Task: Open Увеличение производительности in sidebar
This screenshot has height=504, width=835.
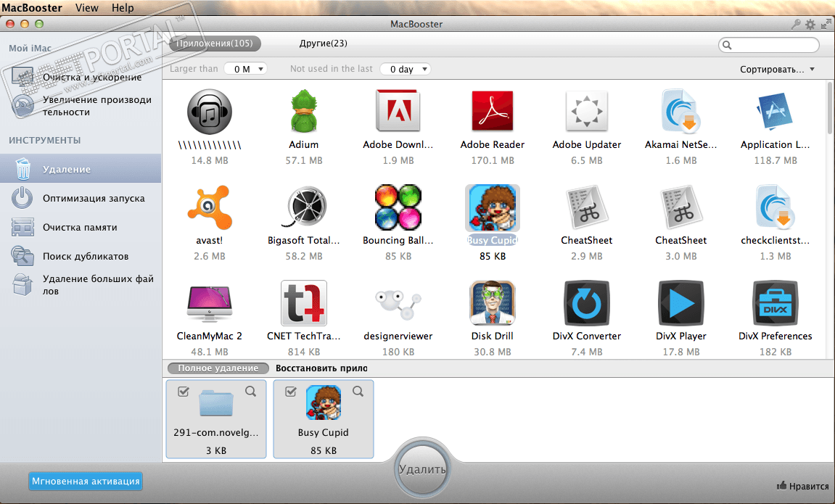Action: click(81, 106)
